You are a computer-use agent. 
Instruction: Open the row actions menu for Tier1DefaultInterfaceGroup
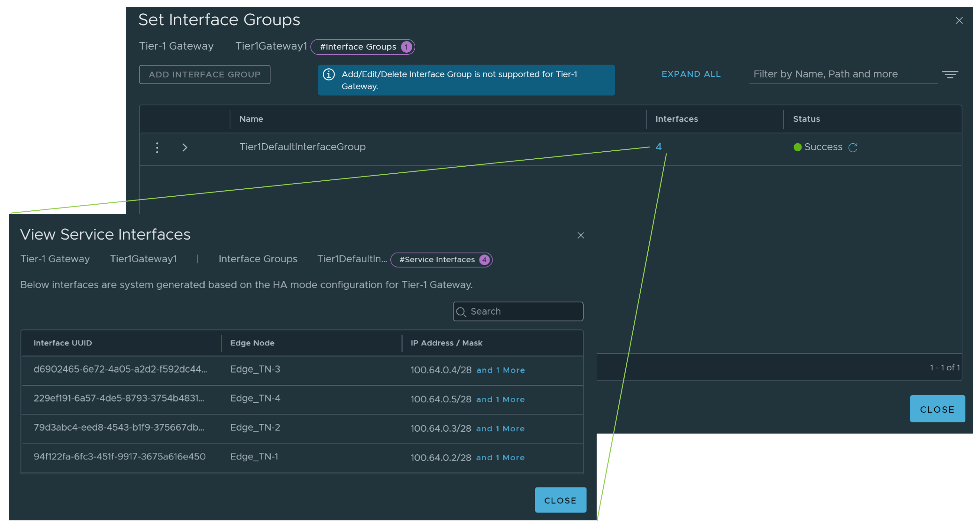pos(157,148)
